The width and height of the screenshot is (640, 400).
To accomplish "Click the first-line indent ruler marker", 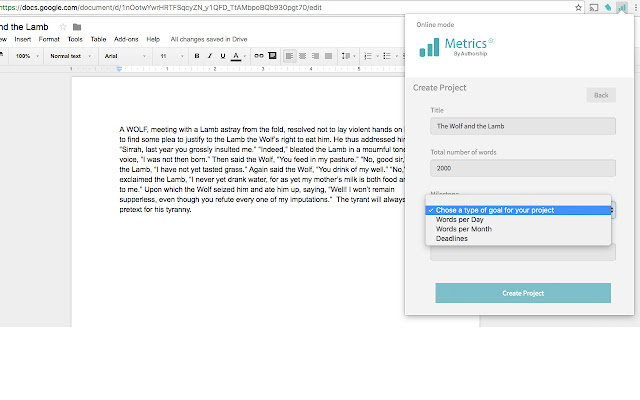I will tap(119, 67).
